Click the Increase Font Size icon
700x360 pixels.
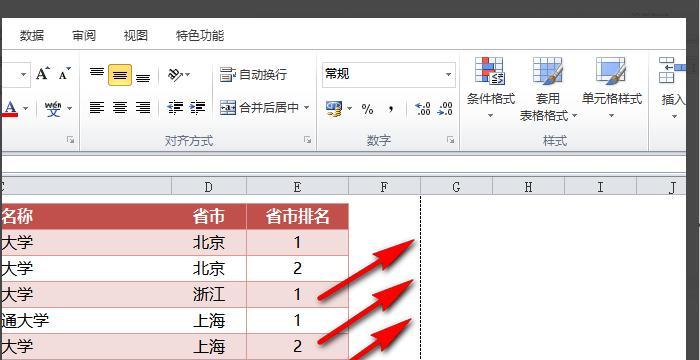click(x=43, y=74)
